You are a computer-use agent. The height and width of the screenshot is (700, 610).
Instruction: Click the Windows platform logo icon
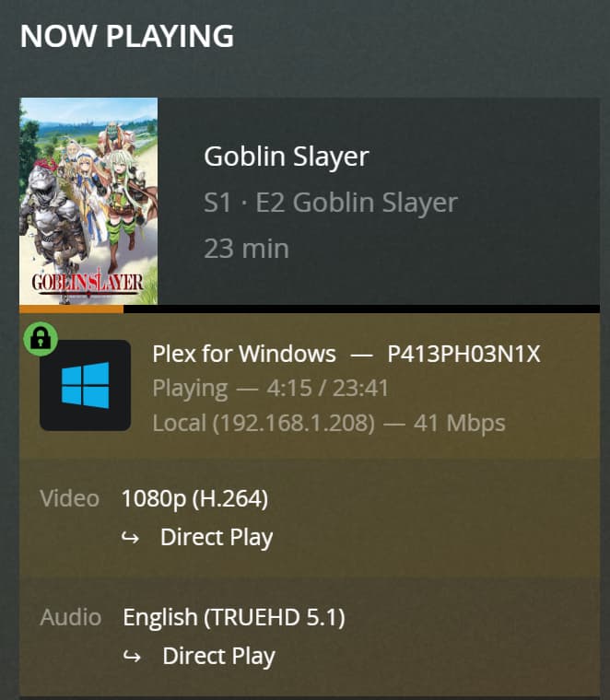click(x=85, y=385)
